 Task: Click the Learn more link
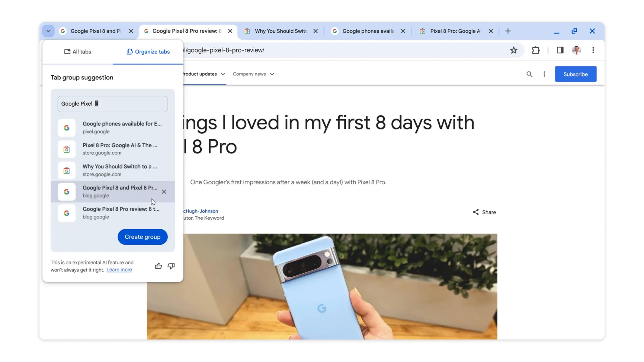click(119, 269)
